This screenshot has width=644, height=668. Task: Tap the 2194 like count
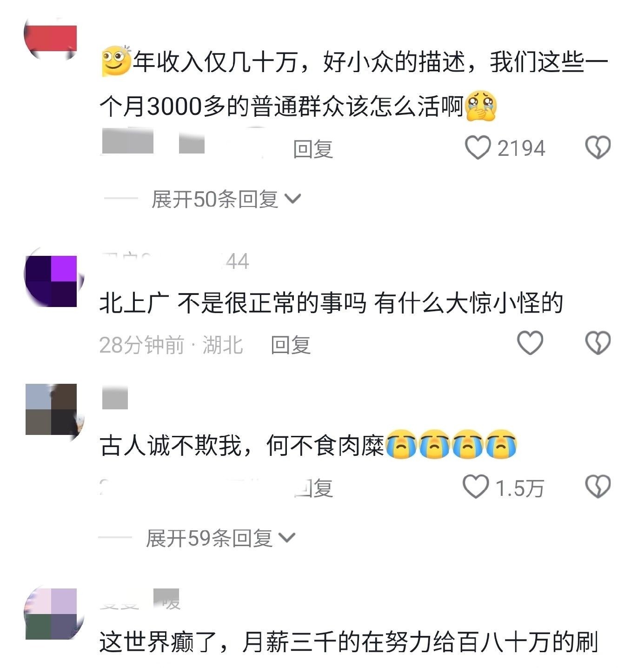pyautogui.click(x=521, y=149)
